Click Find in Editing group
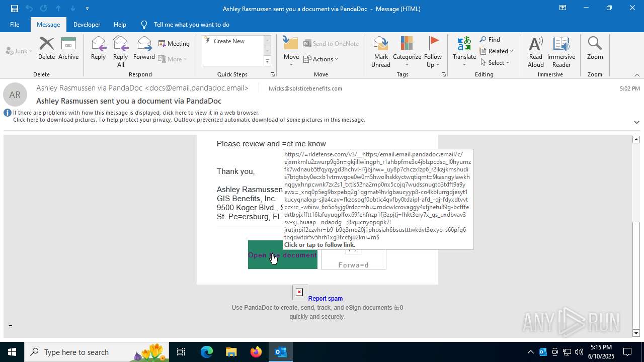Viewport: 644px width, 362px height. click(x=490, y=40)
